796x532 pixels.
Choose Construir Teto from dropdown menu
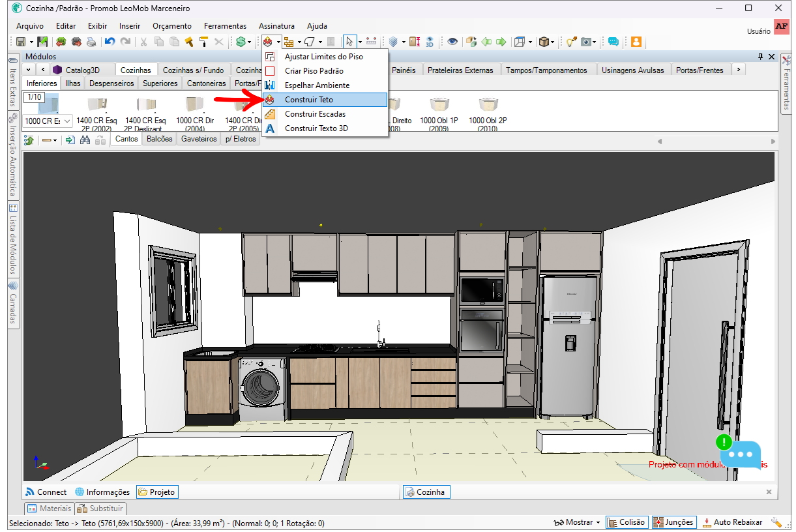[x=324, y=100]
